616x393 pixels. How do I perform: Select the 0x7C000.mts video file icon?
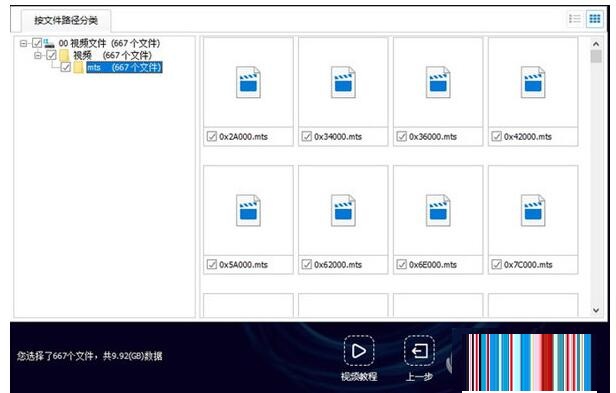click(x=533, y=210)
